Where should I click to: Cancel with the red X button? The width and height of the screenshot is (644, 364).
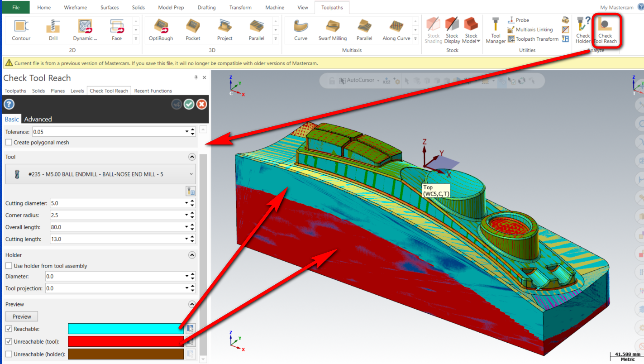202,104
